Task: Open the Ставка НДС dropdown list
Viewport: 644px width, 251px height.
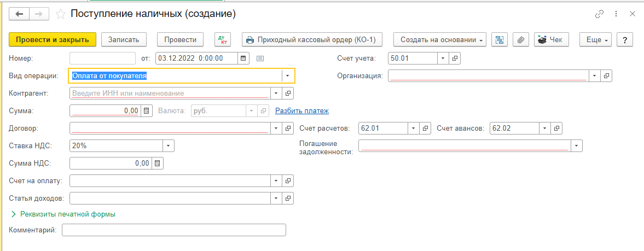Action: point(168,146)
